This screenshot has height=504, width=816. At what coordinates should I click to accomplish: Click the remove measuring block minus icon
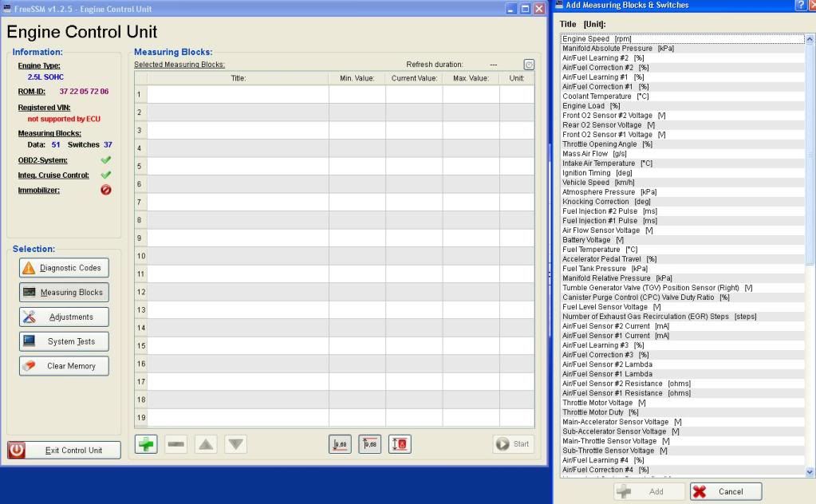point(176,444)
